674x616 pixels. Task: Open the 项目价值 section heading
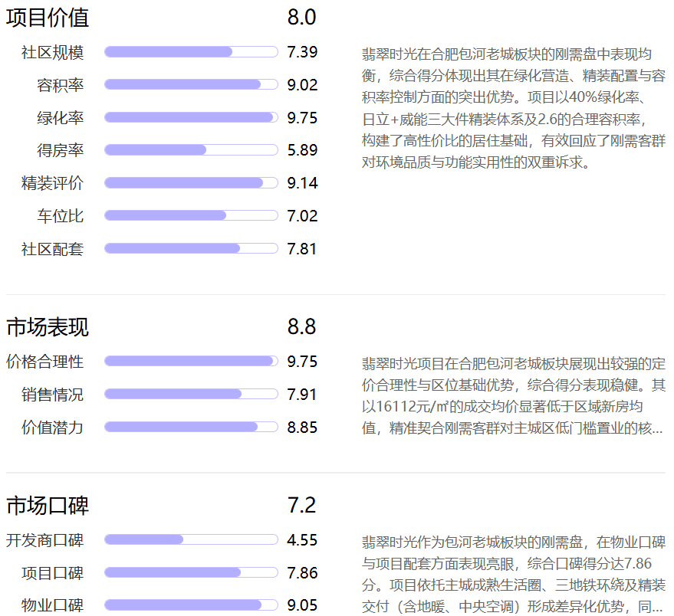click(48, 18)
